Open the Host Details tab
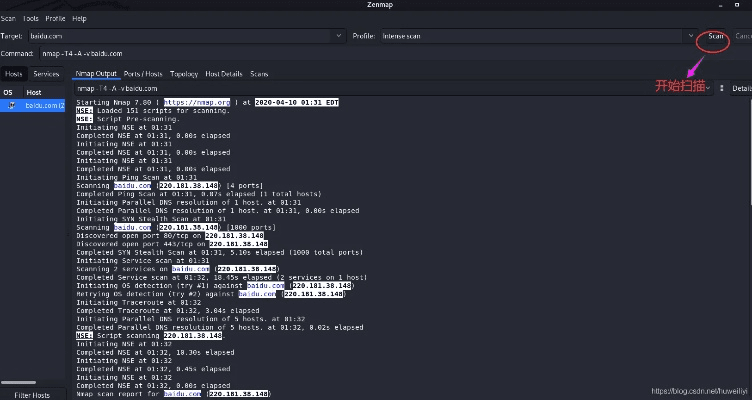The width and height of the screenshot is (752, 400). [223, 74]
